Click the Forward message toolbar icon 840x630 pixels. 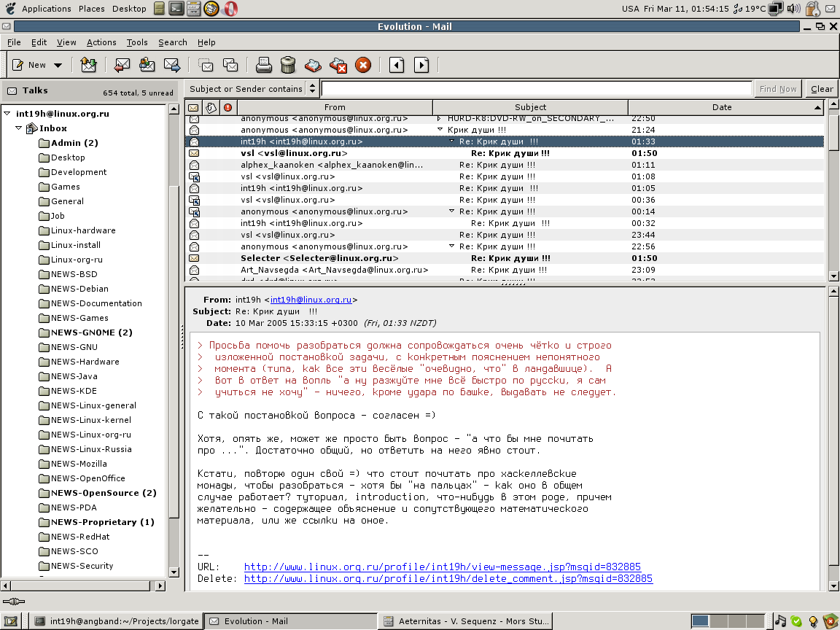coord(172,66)
